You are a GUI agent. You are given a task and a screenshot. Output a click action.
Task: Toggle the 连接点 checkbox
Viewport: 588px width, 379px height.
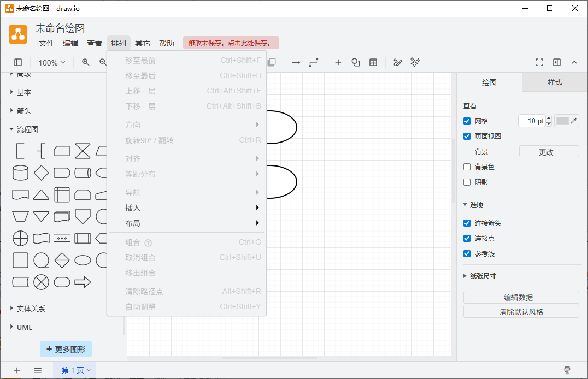coord(467,239)
